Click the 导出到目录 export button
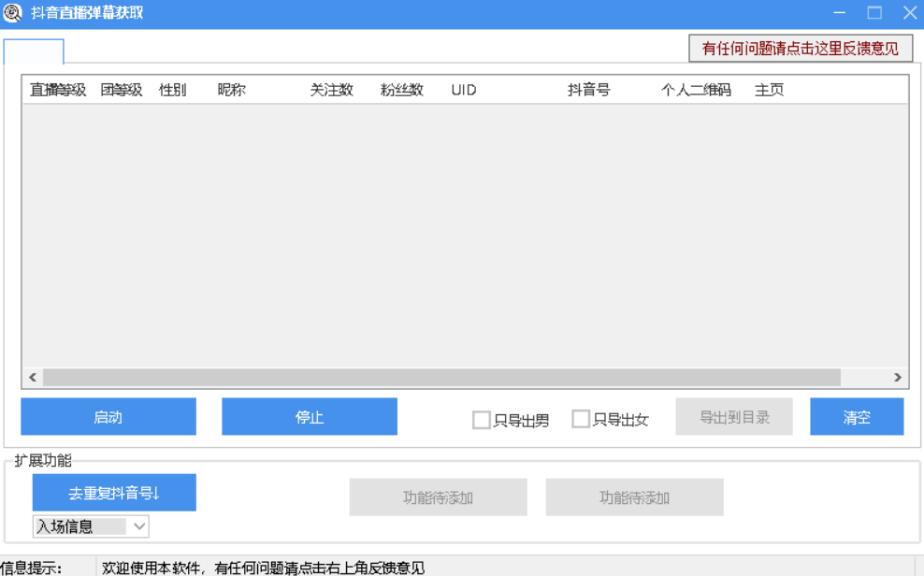 point(734,416)
